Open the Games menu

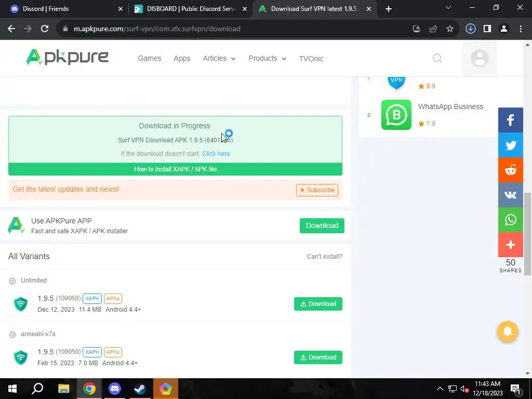(149, 58)
